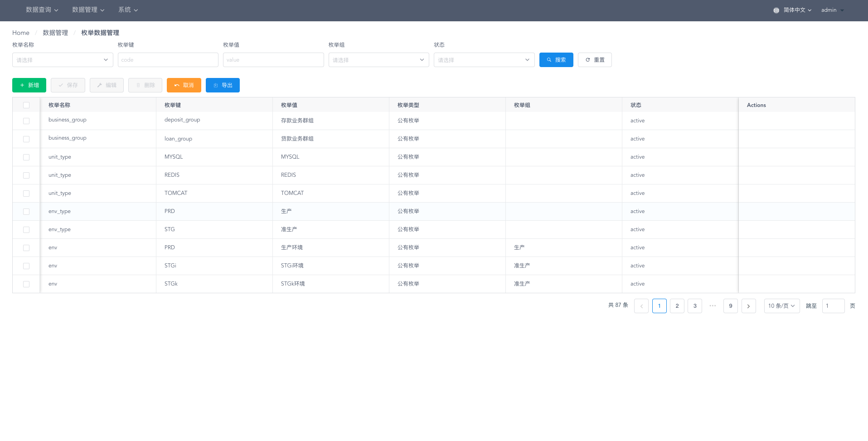The height and width of the screenshot is (441, 868).
Task: Click the orange 取消 cancel button
Action: (x=184, y=85)
